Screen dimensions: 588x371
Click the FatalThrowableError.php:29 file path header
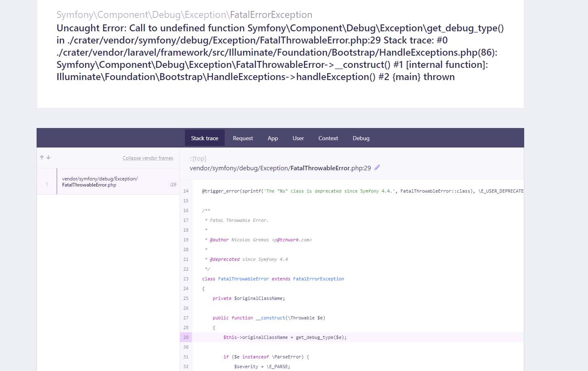click(281, 167)
